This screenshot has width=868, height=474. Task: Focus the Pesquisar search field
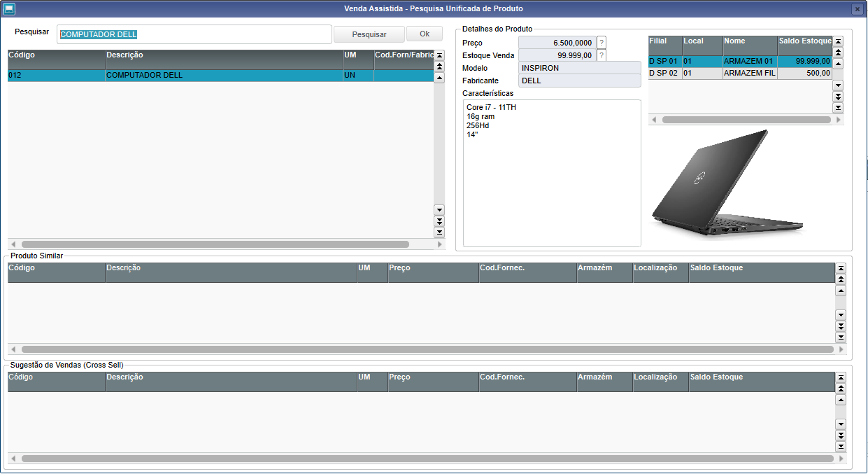tap(194, 34)
